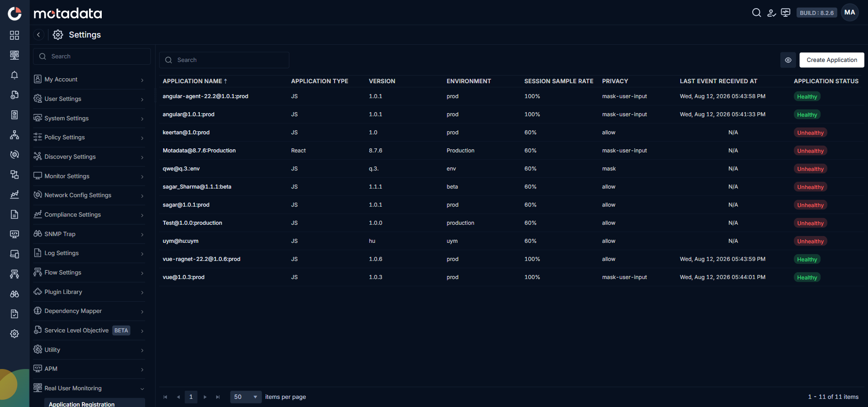This screenshot has height=407, width=868.
Task: Click sagar@1.0.1:prod application name
Action: pyautogui.click(x=186, y=205)
